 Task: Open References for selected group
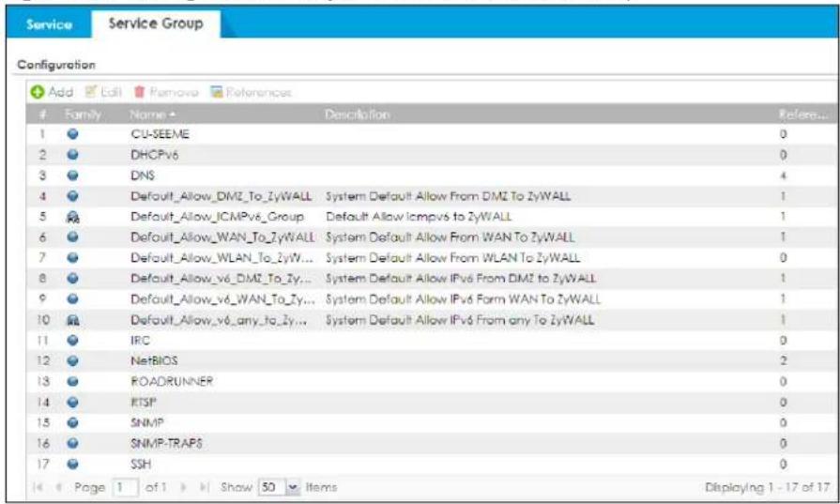click(251, 92)
